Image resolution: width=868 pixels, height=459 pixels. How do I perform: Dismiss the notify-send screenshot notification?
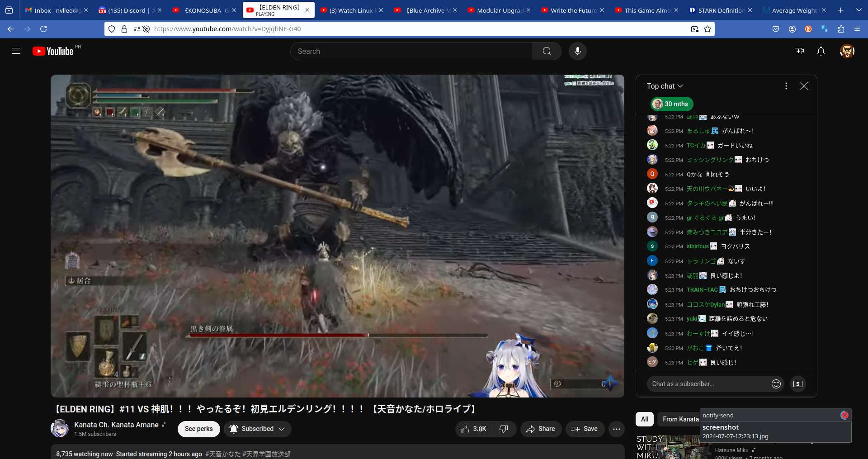coord(844,415)
